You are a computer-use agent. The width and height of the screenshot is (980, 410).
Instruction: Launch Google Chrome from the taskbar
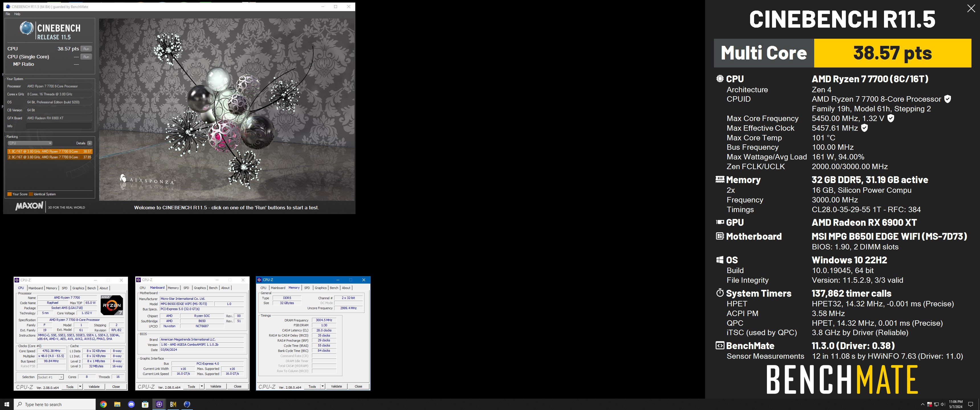coord(103,404)
